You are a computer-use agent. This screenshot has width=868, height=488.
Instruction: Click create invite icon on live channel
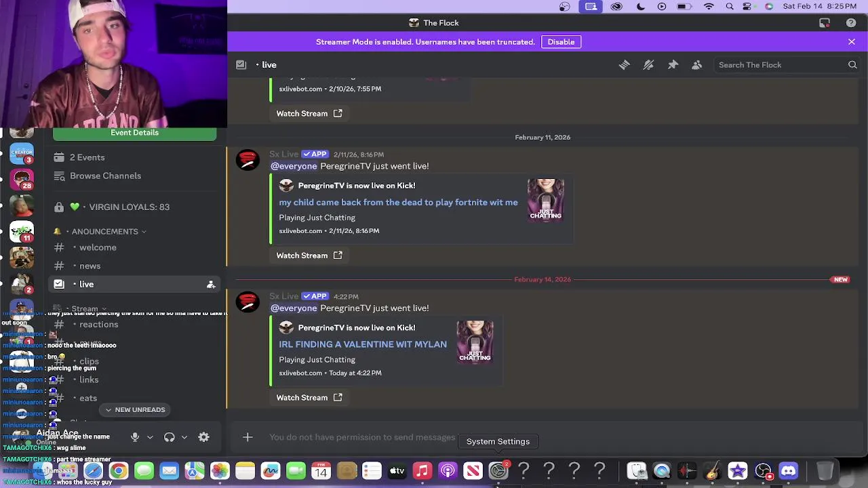click(211, 285)
